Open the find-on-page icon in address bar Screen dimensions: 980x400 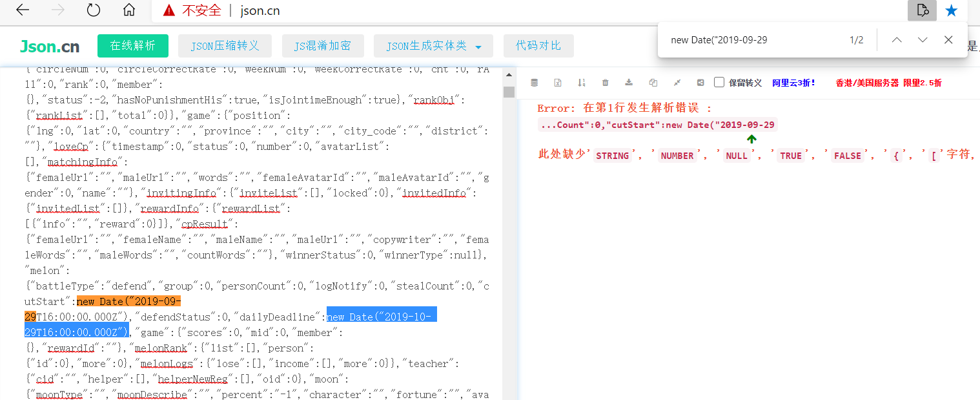pos(922,10)
